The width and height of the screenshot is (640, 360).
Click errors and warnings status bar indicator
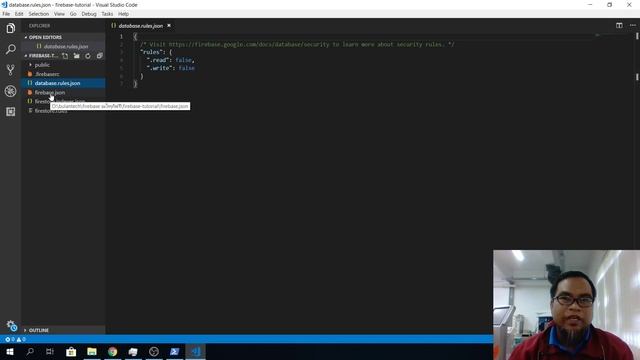click(16, 339)
